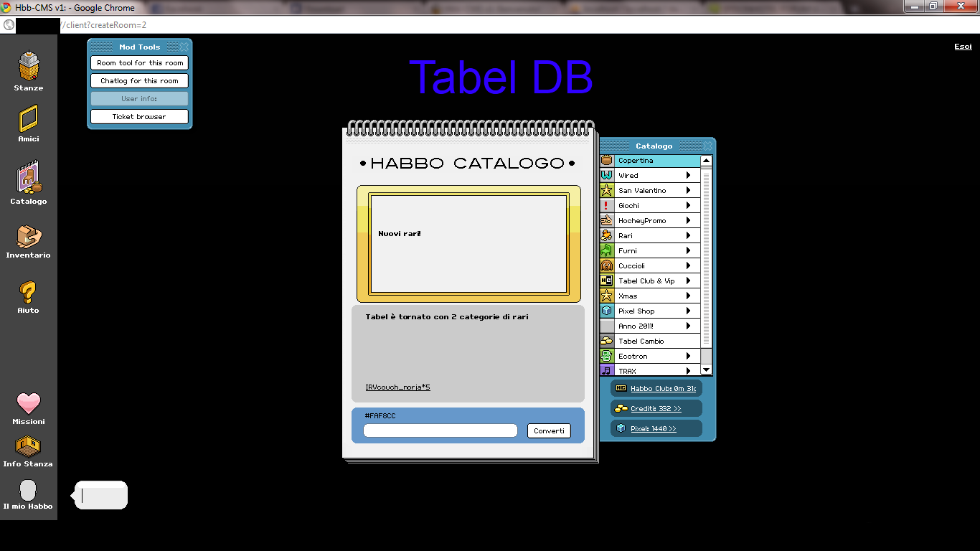The height and width of the screenshot is (551, 980).
Task: Expand the Tabel Club & Vip arrow
Action: click(x=688, y=281)
